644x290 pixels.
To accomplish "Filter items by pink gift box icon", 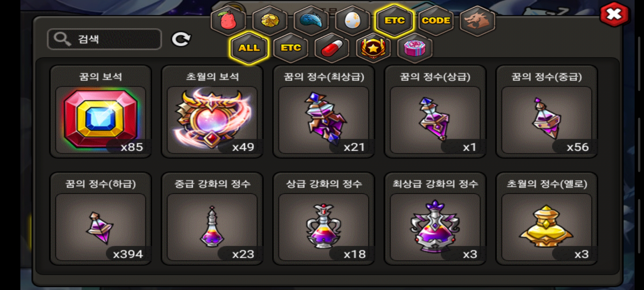I will point(415,48).
